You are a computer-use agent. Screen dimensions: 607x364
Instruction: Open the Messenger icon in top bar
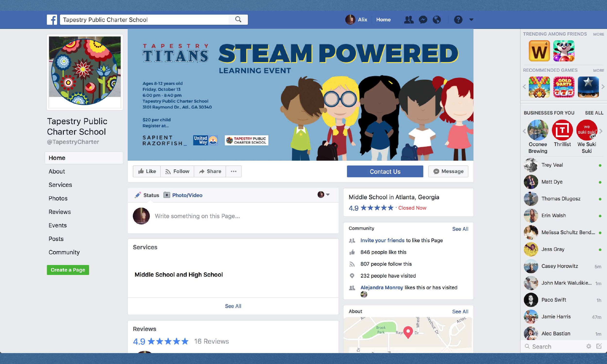point(423,20)
